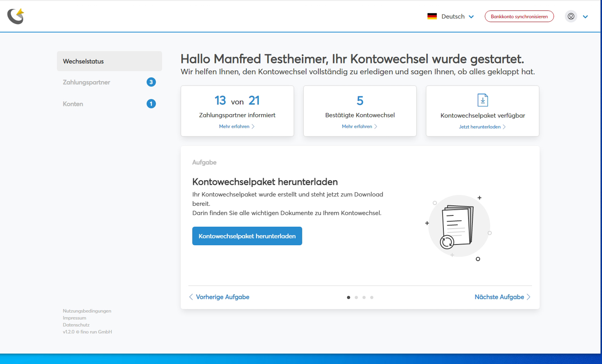Select the third task pagination dot
The height and width of the screenshot is (364, 602).
click(364, 297)
